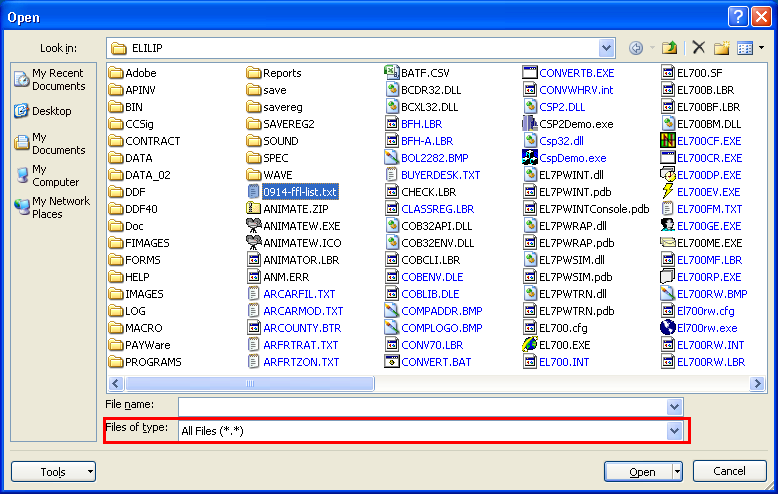Image resolution: width=778 pixels, height=494 pixels.
Task: Select the EL700DP.EXE clock icon
Action: pyautogui.click(x=667, y=175)
